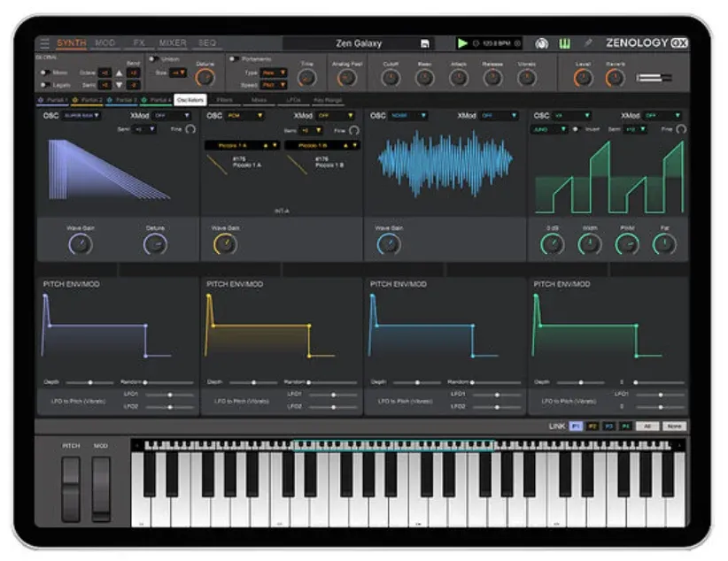The image size is (728, 561).
Task: Click the All link button
Action: [x=648, y=427]
